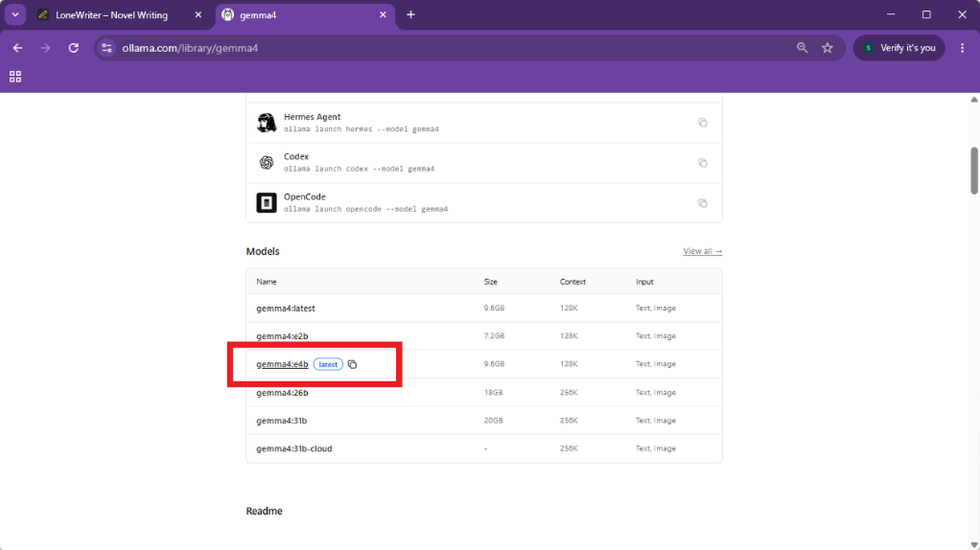The height and width of the screenshot is (550, 980).
Task: Copy the OpenCode launch command
Action: pyautogui.click(x=702, y=203)
